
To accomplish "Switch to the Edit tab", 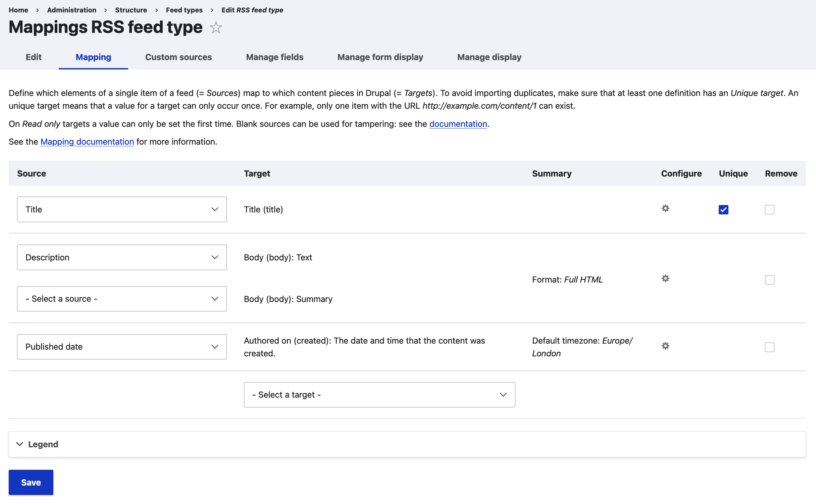I will (x=33, y=57).
